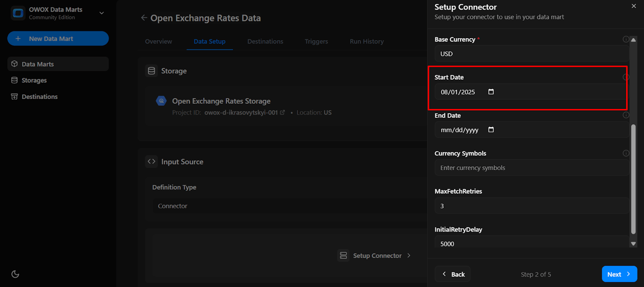Image resolution: width=644 pixels, height=287 pixels.
Task: Click the panel scrollbar up arrow
Action: pyautogui.click(x=633, y=40)
